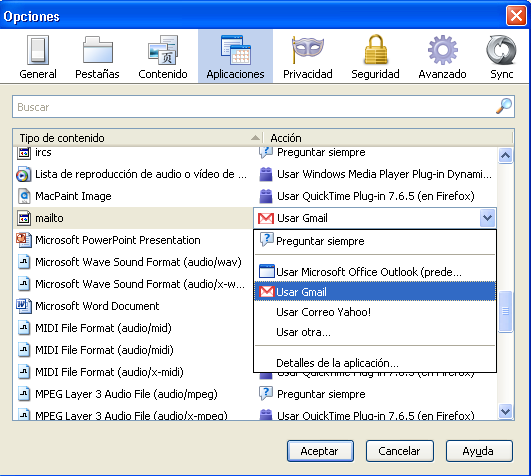Click the audio/mpeg file icon
The image size is (531, 476).
point(24,394)
